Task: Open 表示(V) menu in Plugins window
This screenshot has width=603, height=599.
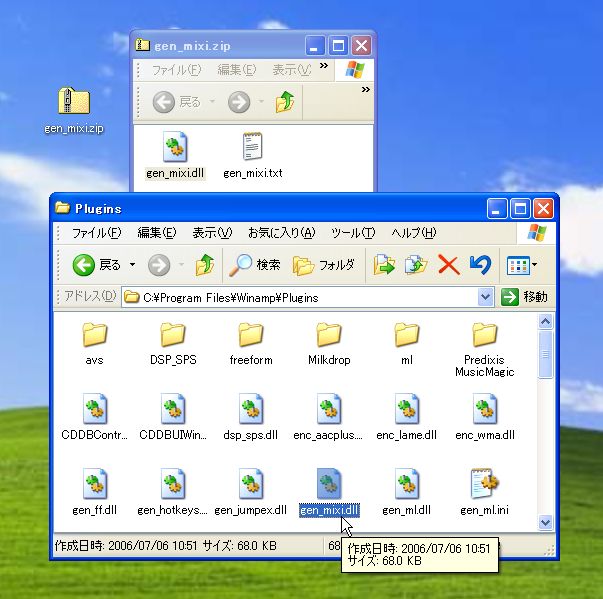Action: point(212,233)
